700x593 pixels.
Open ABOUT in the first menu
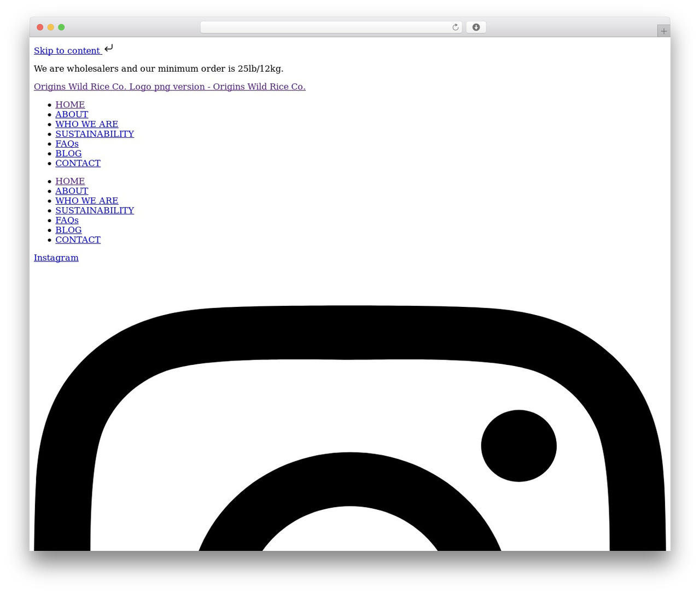72,114
